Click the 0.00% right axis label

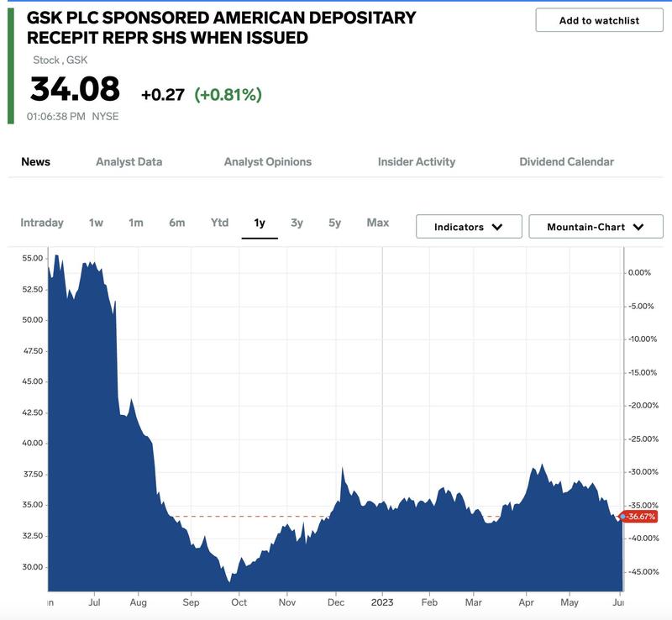[x=639, y=273]
